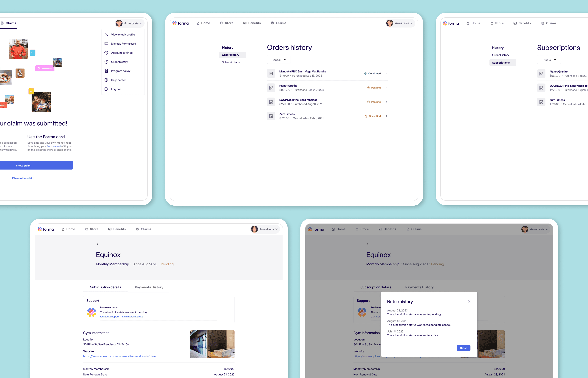Follow the Forma card link in the card tip

pos(54,146)
